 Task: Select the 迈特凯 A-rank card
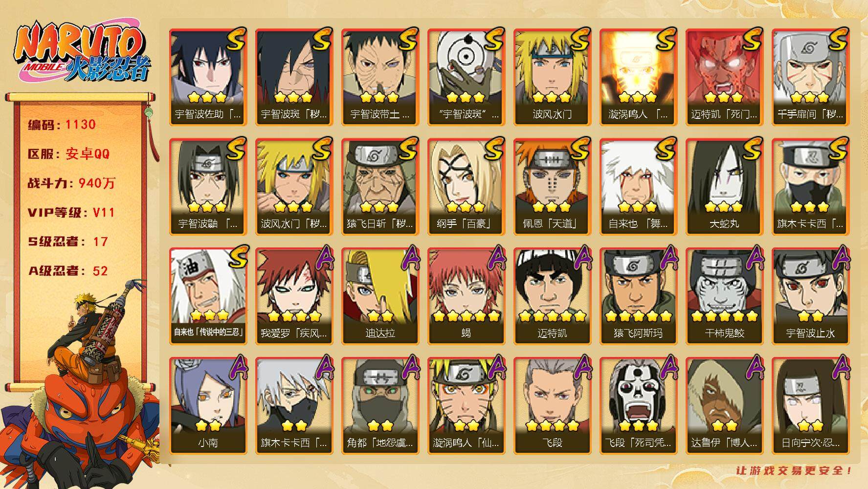552,296
